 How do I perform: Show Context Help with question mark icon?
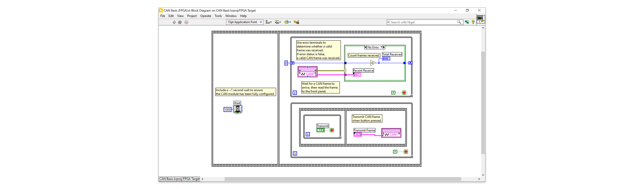pos(473,22)
